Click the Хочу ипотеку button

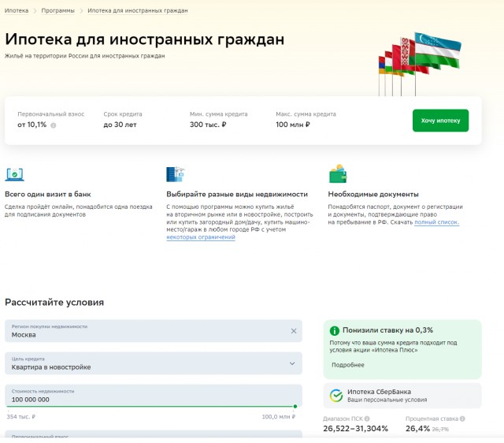pyautogui.click(x=440, y=121)
